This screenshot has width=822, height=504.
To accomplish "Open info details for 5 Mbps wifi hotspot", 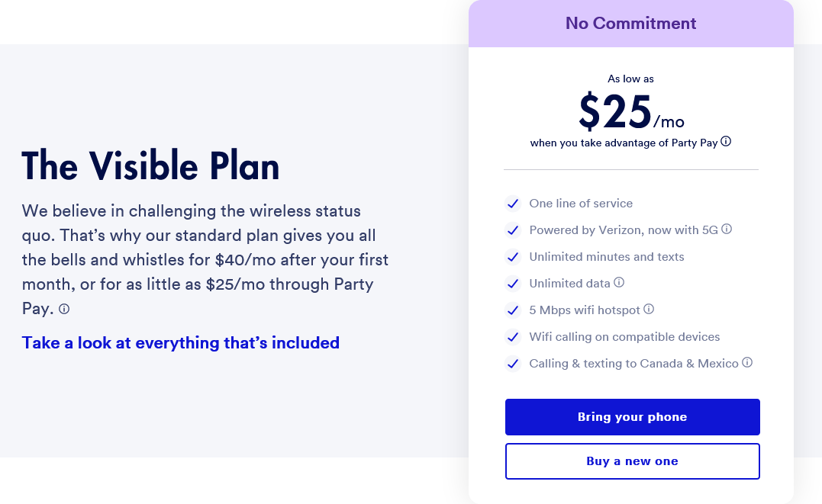I will [648, 309].
